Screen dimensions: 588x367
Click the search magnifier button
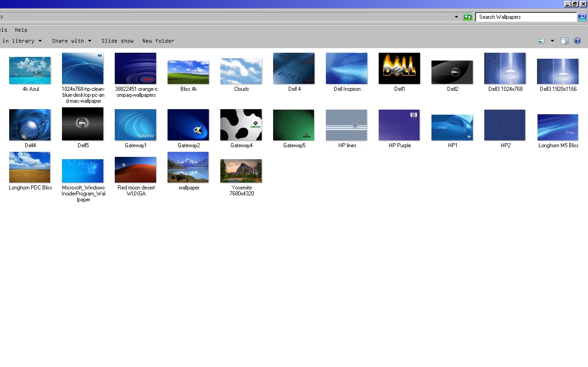[x=582, y=17]
